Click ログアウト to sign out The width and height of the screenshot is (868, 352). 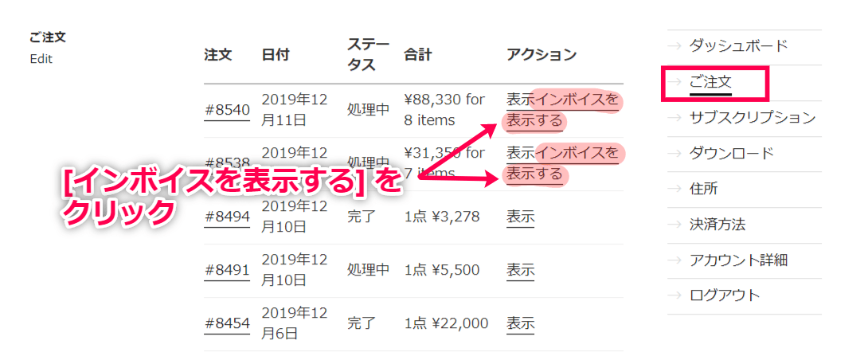pyautogui.click(x=724, y=295)
